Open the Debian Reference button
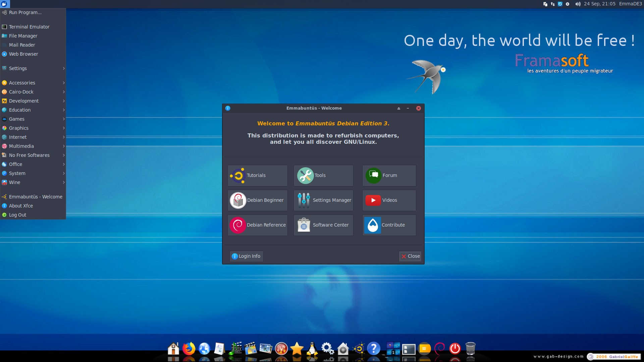This screenshot has width=644, height=362. click(x=257, y=225)
